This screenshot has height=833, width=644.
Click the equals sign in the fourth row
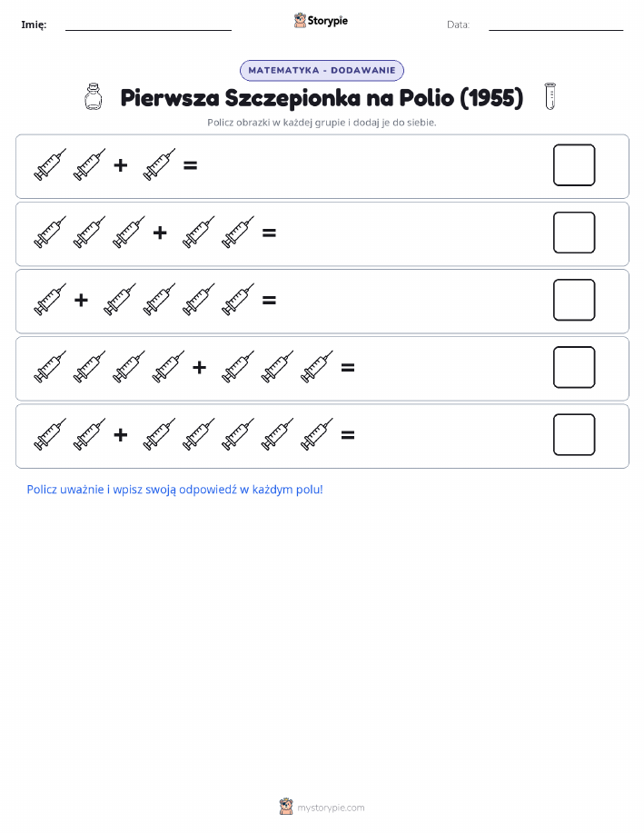click(348, 368)
